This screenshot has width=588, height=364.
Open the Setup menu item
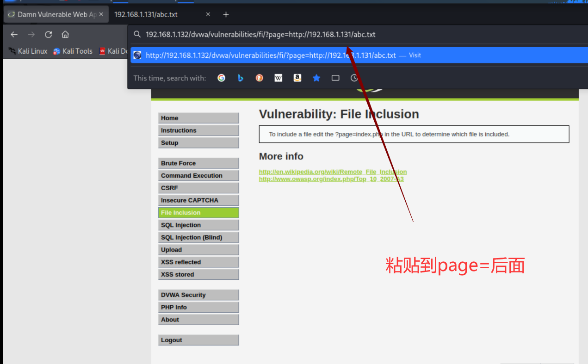click(198, 143)
